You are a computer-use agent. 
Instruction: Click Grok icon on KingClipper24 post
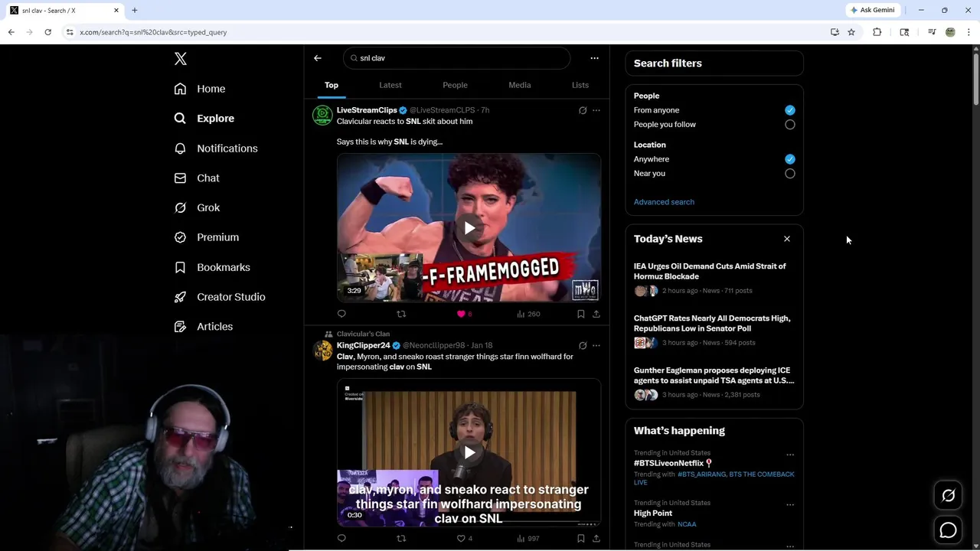coord(583,345)
